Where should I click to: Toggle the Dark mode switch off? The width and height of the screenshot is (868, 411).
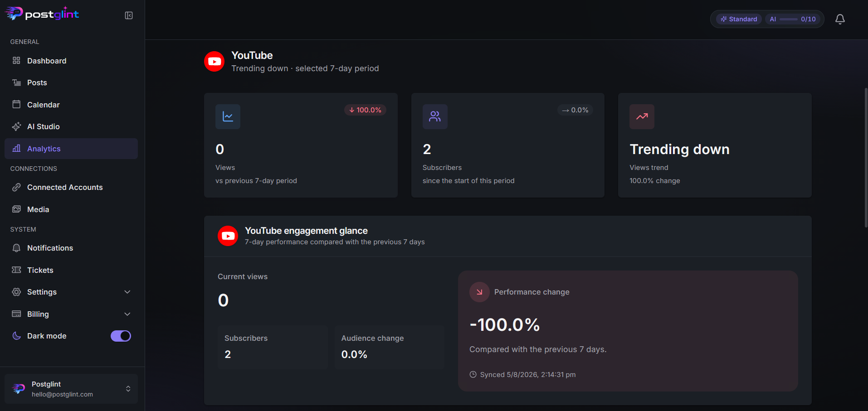pos(121,336)
